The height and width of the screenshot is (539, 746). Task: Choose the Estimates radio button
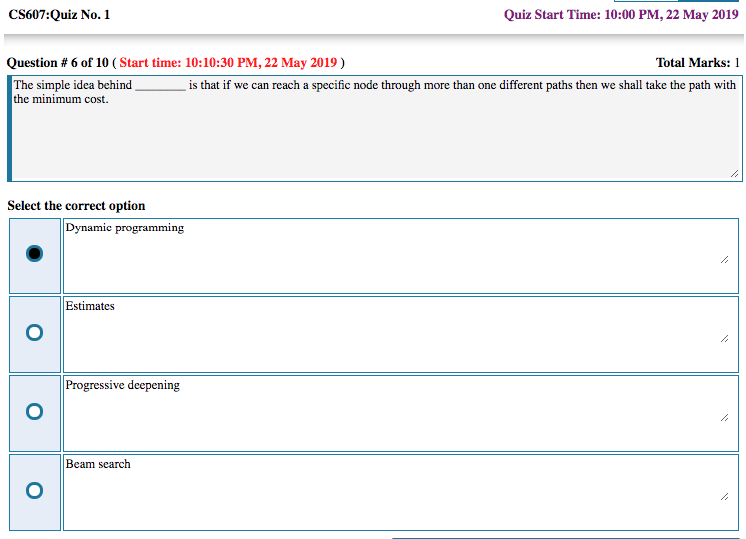click(x=35, y=332)
